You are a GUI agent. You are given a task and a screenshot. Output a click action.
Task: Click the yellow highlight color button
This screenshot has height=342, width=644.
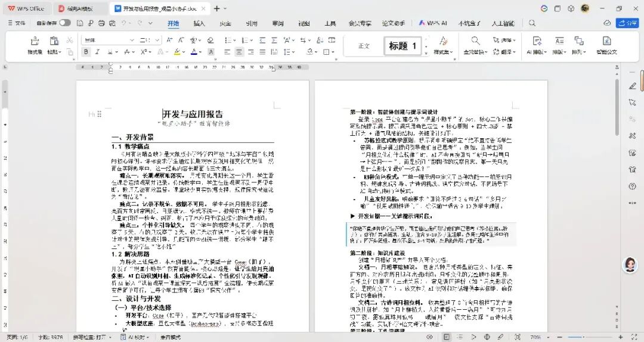click(177, 52)
